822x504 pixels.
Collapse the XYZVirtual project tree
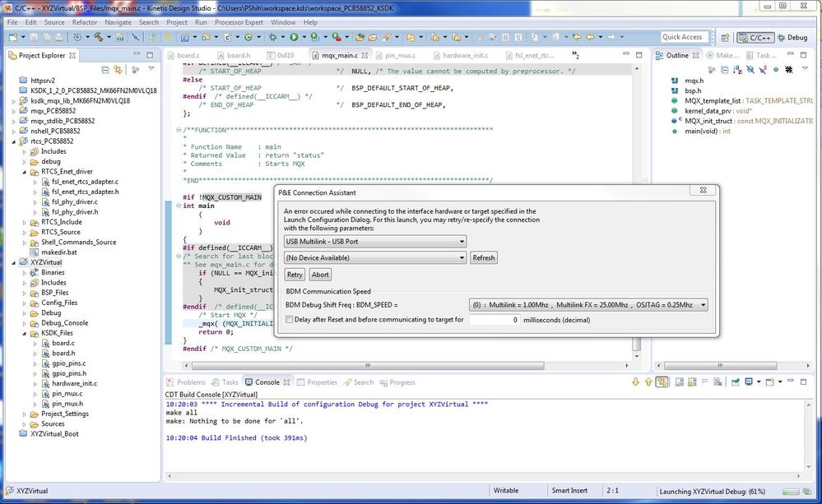click(14, 262)
